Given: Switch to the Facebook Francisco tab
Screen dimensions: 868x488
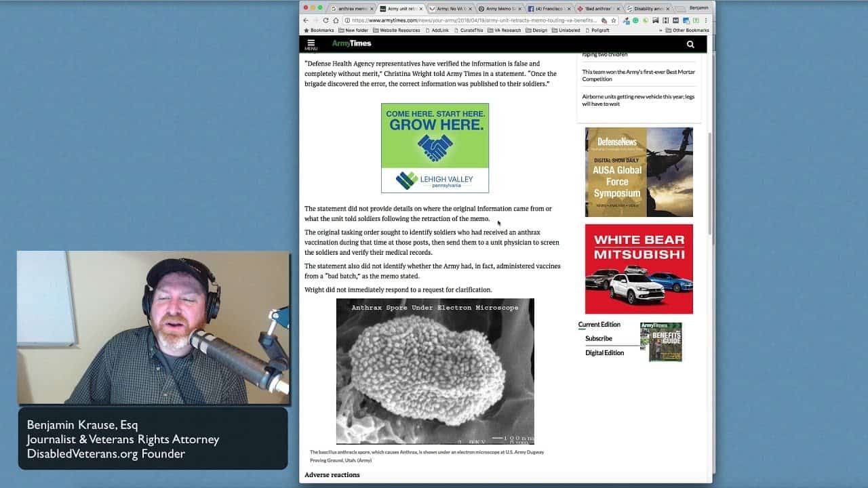Looking at the screenshot, I should point(548,9).
